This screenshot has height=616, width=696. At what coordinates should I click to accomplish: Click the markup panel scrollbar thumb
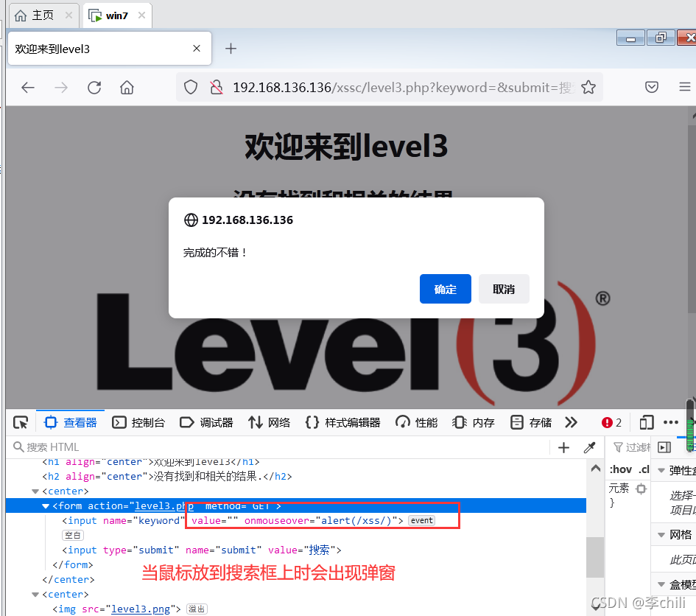tap(595, 557)
